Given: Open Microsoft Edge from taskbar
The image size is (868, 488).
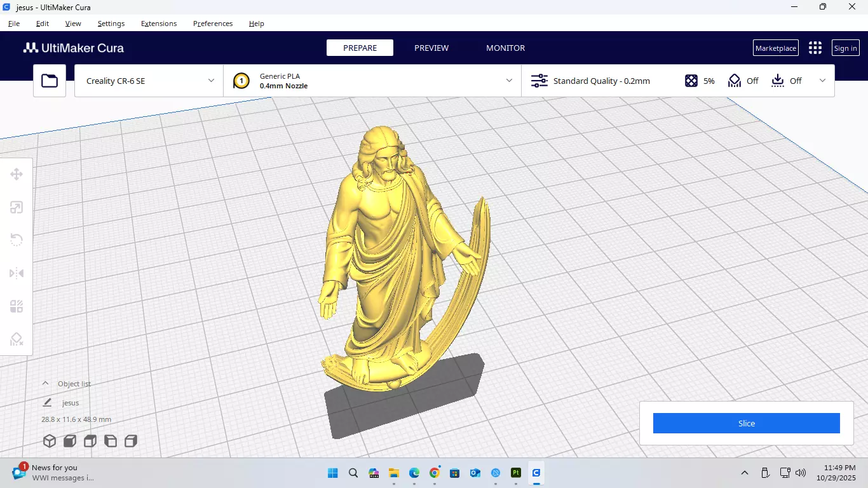Looking at the screenshot, I should point(414,473).
